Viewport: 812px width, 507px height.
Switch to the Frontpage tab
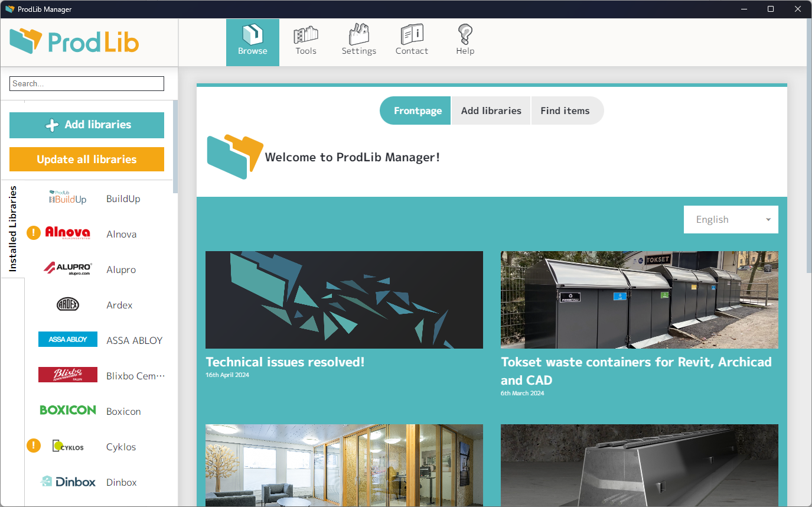click(416, 110)
